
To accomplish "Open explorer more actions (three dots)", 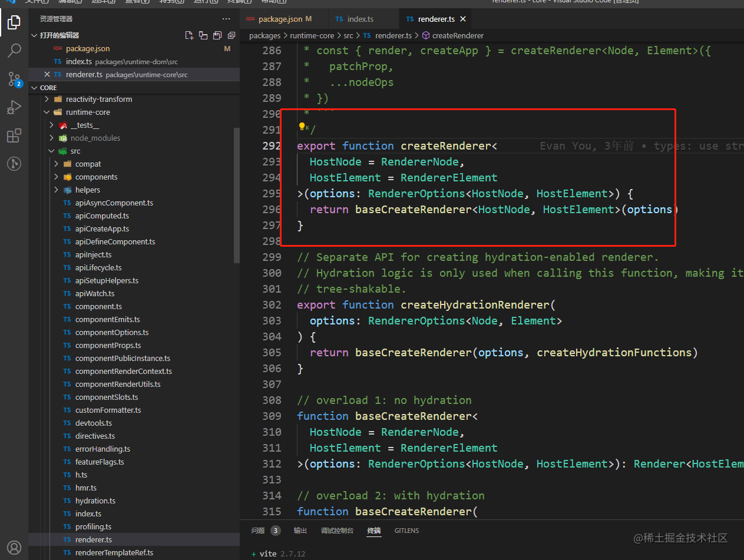I will point(226,19).
